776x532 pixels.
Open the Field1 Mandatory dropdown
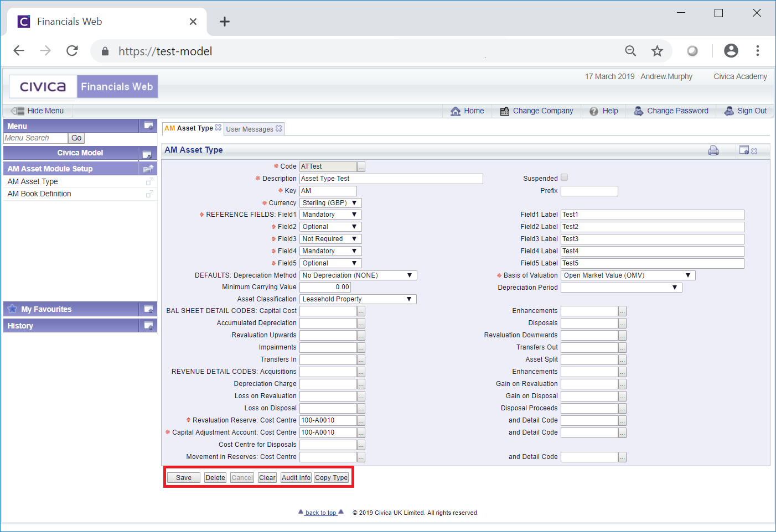(x=330, y=215)
